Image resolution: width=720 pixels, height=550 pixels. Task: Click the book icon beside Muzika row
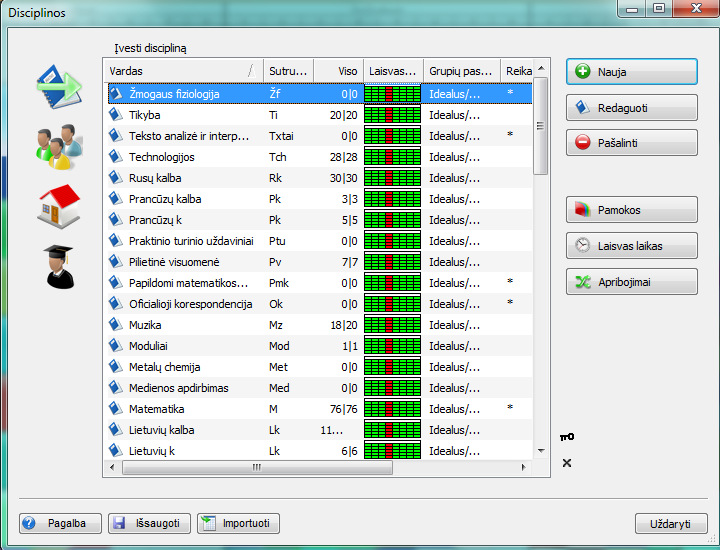coord(115,325)
